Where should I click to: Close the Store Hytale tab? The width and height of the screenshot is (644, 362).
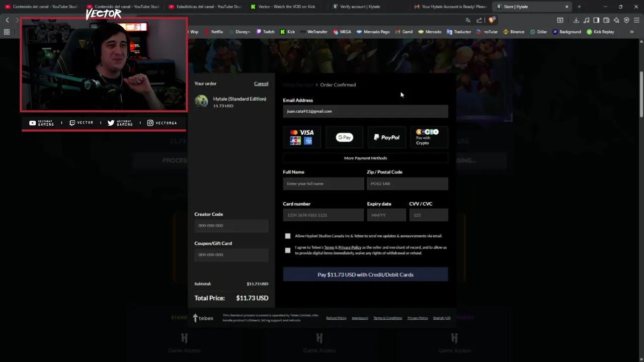pyautogui.click(x=567, y=7)
